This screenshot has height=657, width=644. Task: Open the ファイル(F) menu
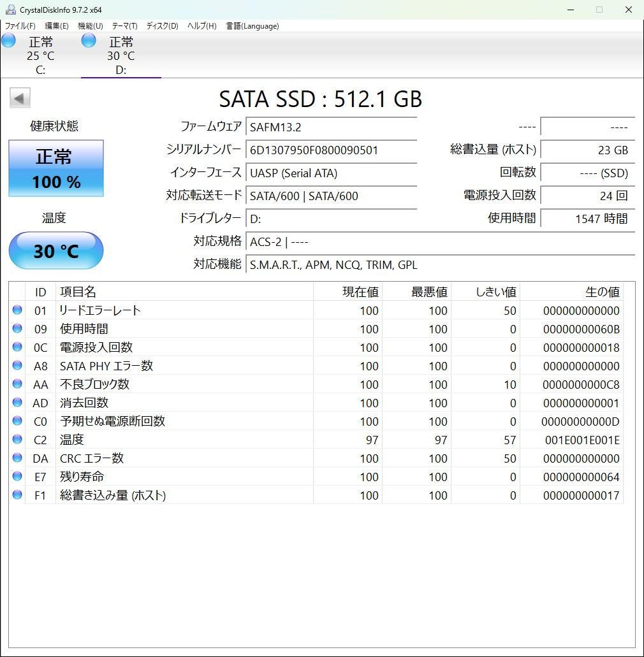20,26
